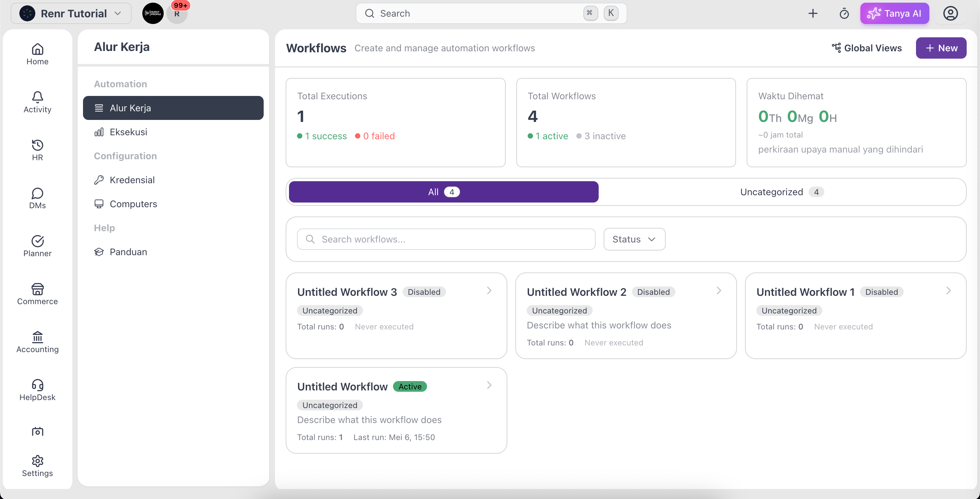Click the Search workflows input field
This screenshot has width=980, height=499.
point(446,239)
